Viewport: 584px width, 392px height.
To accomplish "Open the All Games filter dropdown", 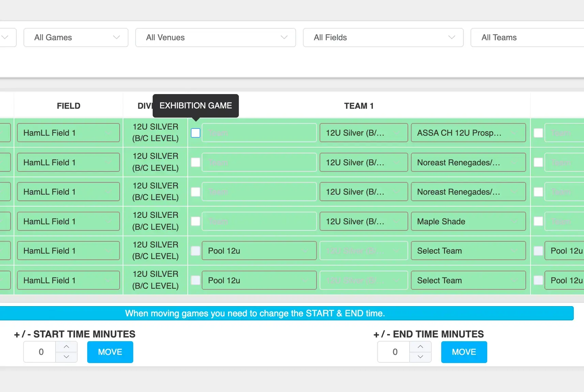I will tap(76, 37).
